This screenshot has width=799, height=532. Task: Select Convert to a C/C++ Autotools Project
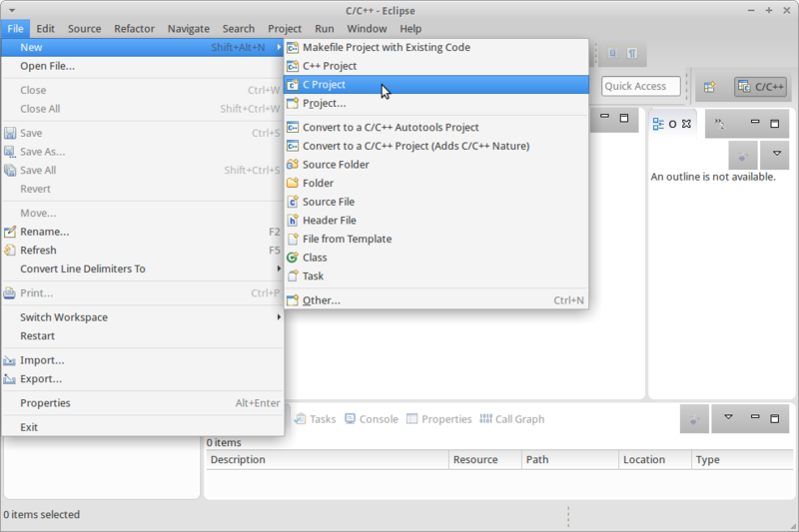pyautogui.click(x=436, y=128)
